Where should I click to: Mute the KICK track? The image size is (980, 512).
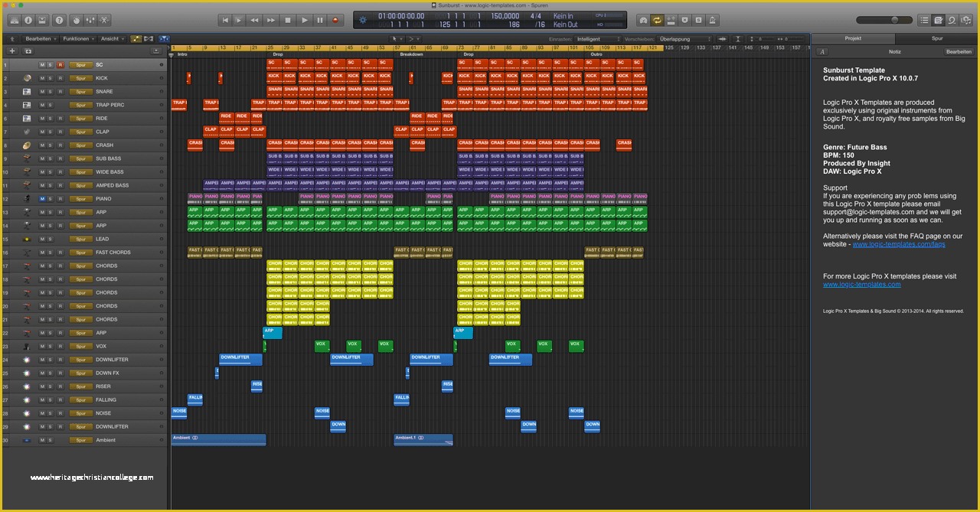click(42, 78)
